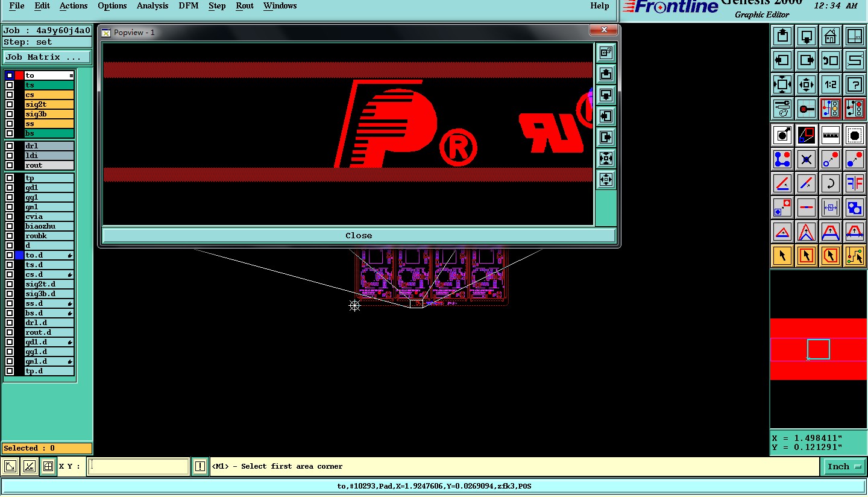Click the rotate arrow icon
The height and width of the screenshot is (497, 868).
[x=831, y=183]
